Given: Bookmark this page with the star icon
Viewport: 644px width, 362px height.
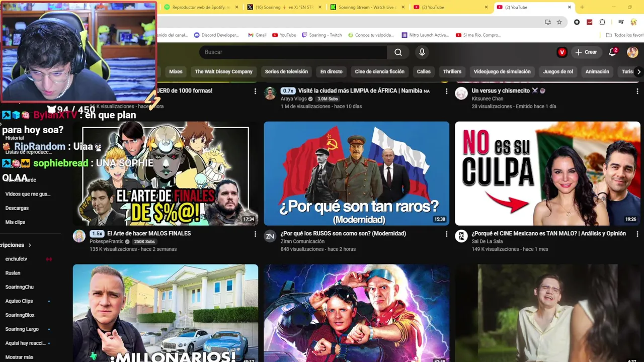Looking at the screenshot, I should [x=559, y=22].
